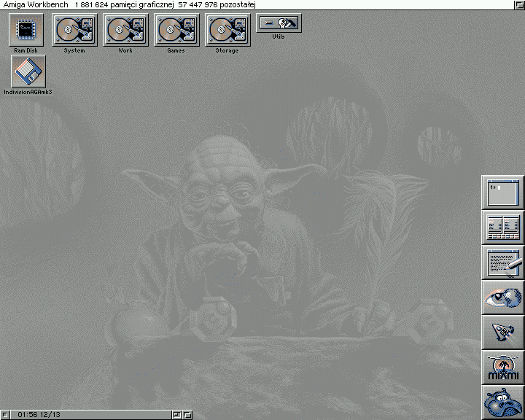Open the text editor dock icon with pen

[502, 262]
